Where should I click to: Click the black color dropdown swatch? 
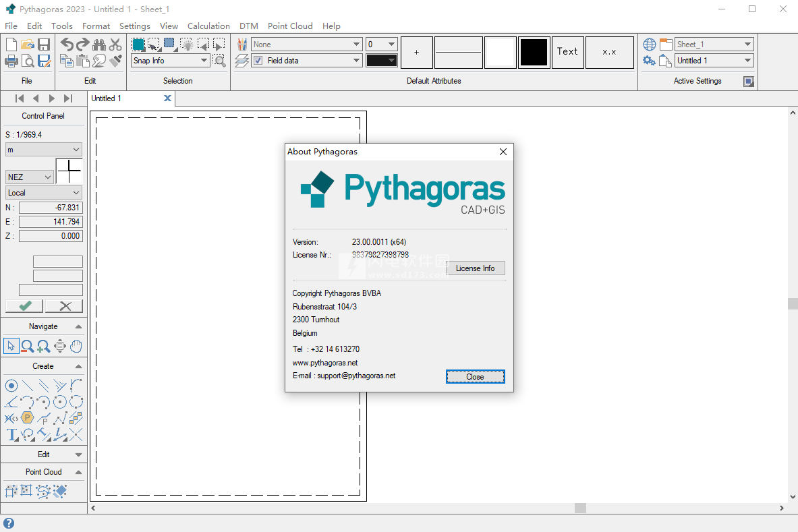381,61
